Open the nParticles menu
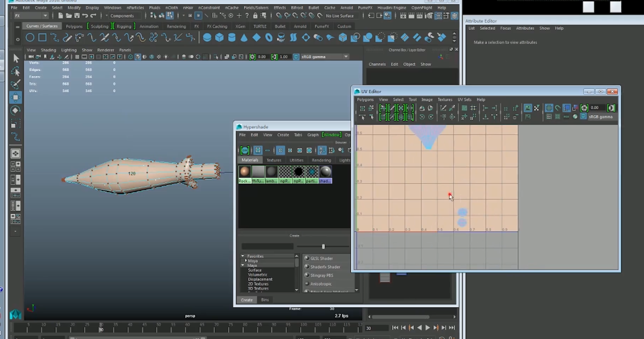Viewport: 644px width, 339px height. point(135,8)
